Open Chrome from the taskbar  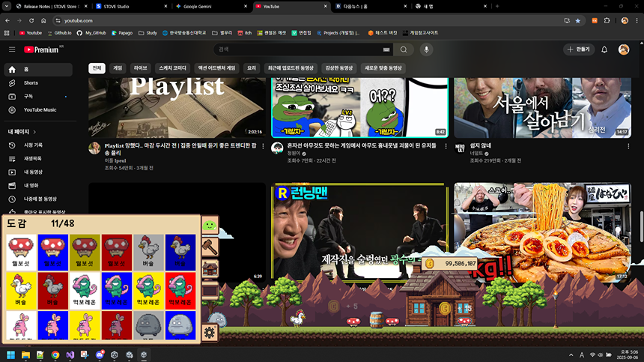coord(55,355)
